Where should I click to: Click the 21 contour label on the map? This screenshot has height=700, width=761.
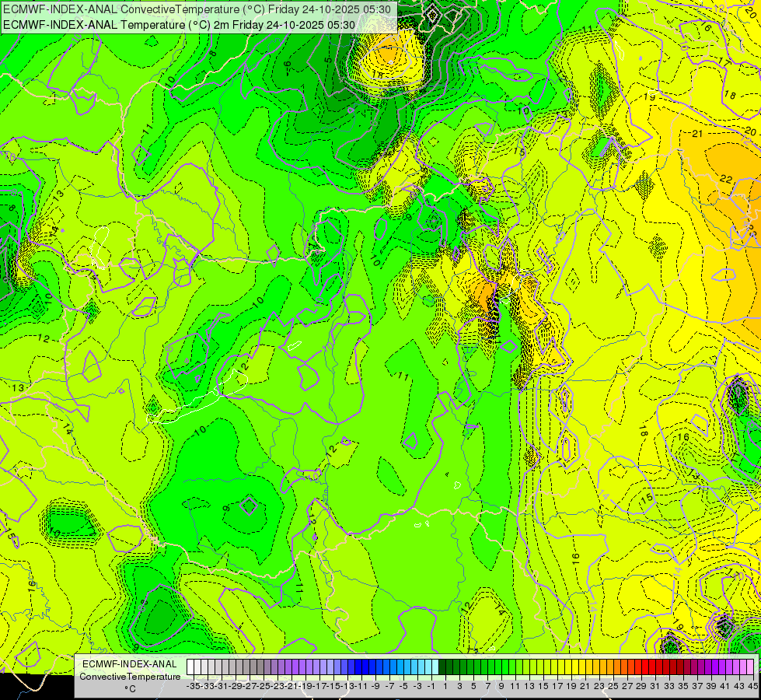pos(697,134)
